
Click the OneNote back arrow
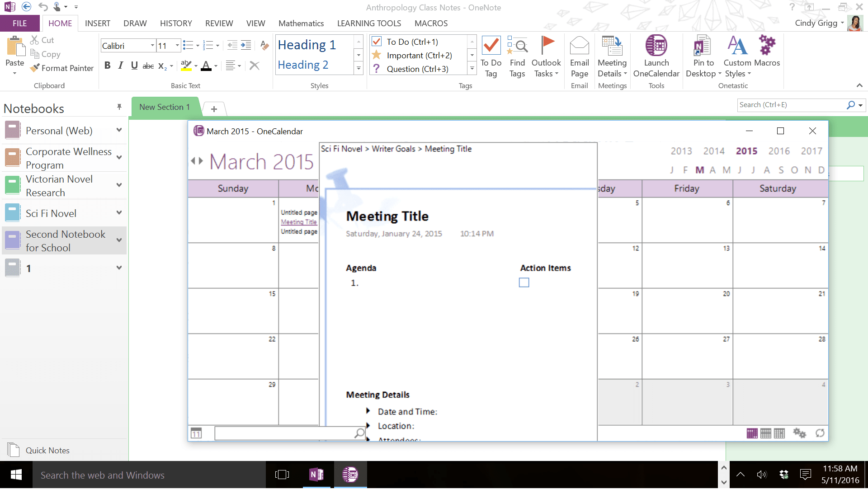click(27, 7)
